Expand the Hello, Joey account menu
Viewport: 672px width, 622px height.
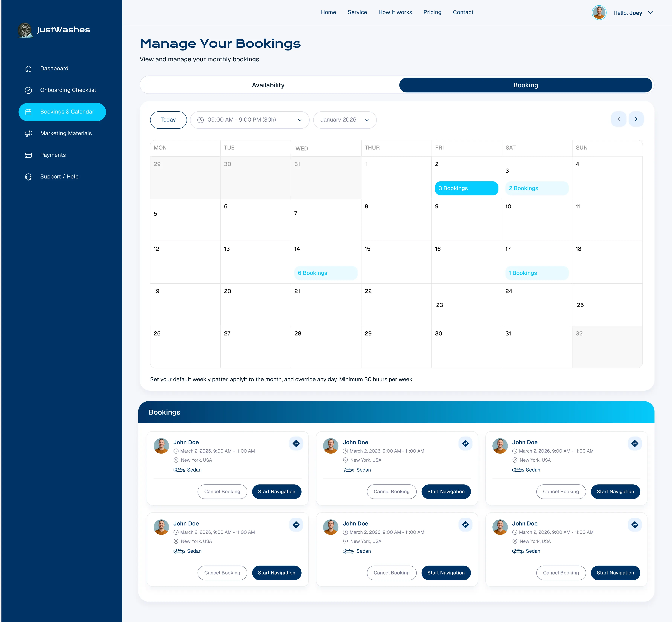click(650, 13)
